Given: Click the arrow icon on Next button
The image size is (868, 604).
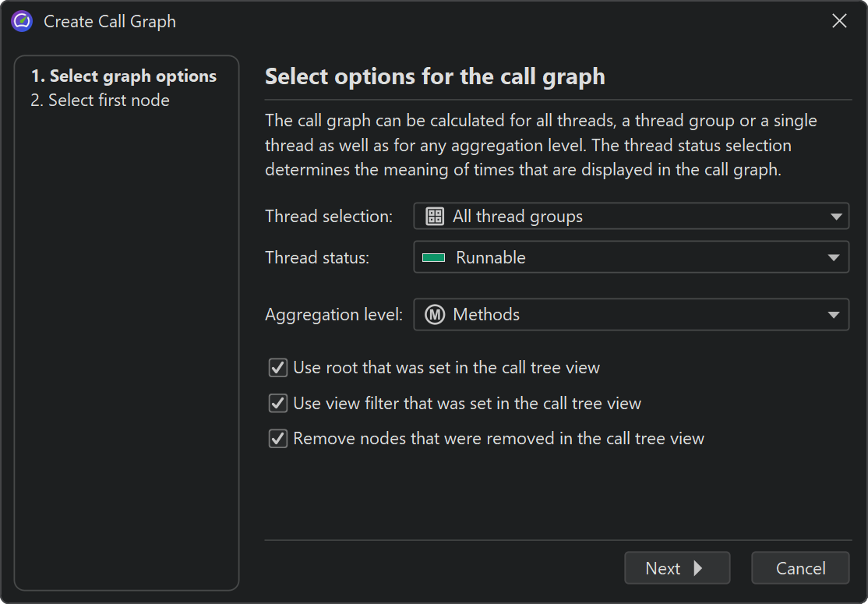Looking at the screenshot, I should click(697, 568).
